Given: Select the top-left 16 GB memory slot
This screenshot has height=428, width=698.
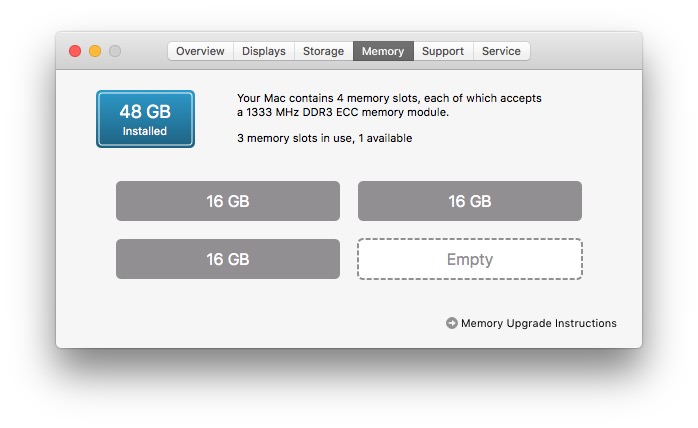Looking at the screenshot, I should tap(228, 201).
